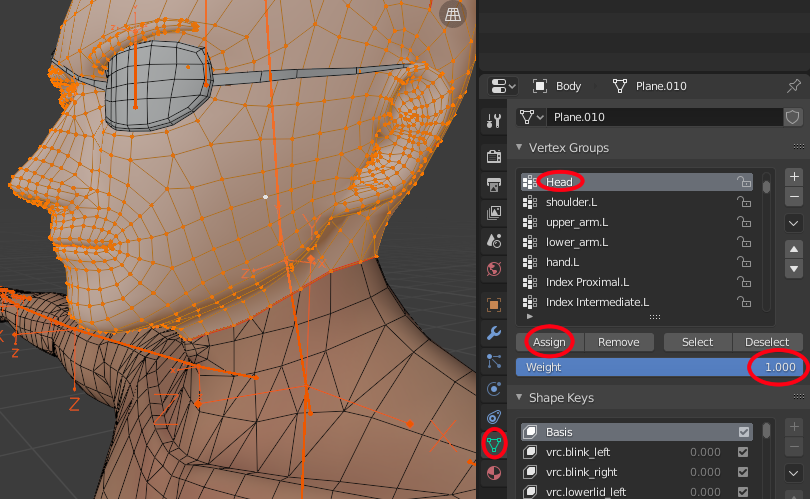Screen dimensions: 810x499
Task: Open the mesh data browse dropdown
Action: tap(532, 117)
